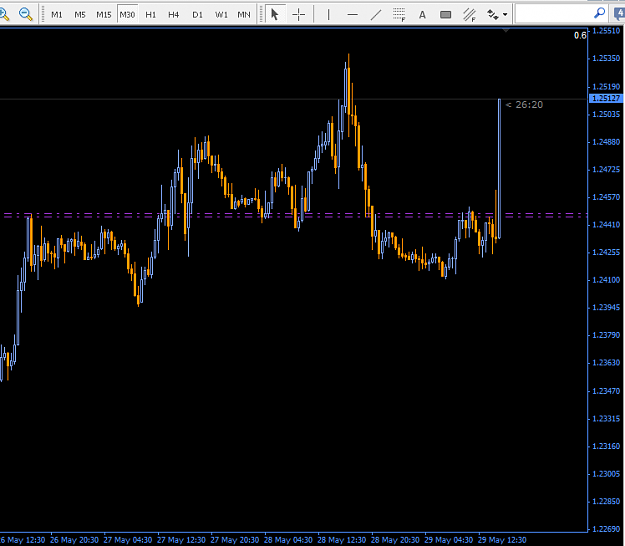Draw a vertical line tool
Viewport: 625px width, 546px height.
328,15
